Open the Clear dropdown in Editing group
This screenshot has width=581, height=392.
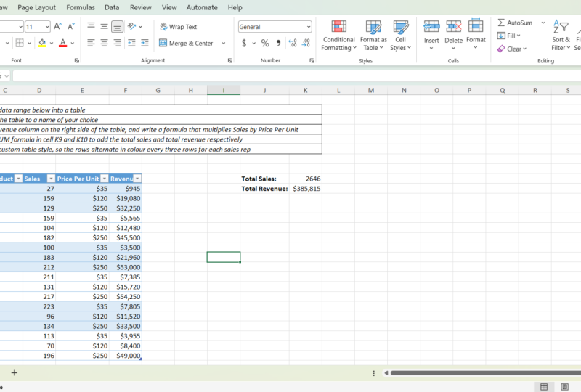point(512,49)
